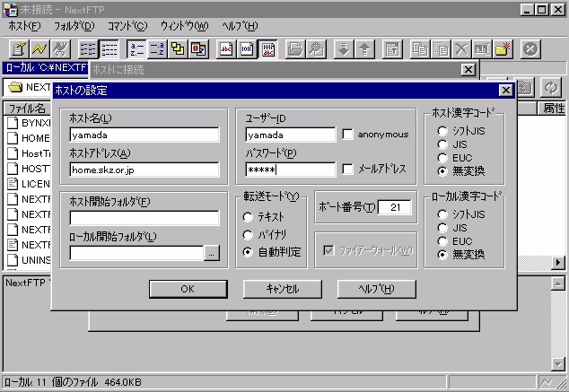This screenshot has height=392, width=569.
Task: Click the dashed-outline select-all toolbar icon
Action: 441,48
